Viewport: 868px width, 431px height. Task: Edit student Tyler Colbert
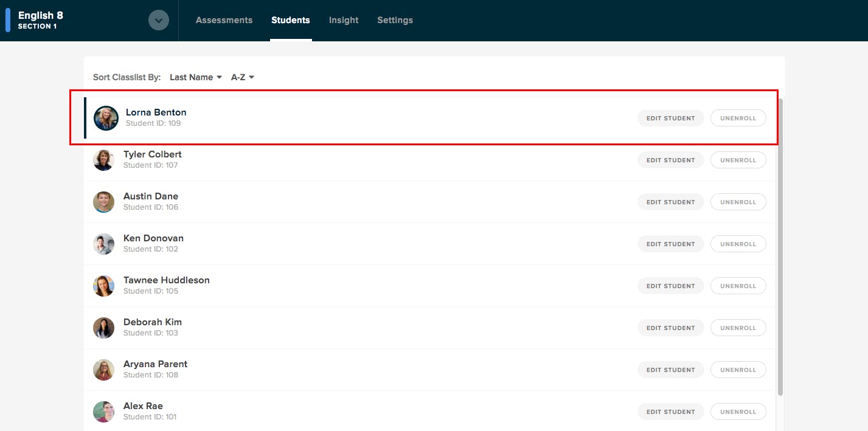670,160
